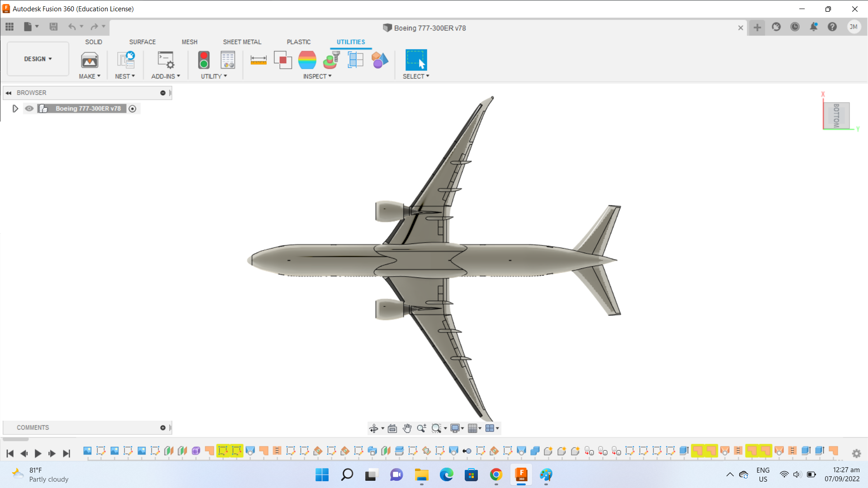Screen dimensions: 868x488
Task: Open Google Chrome from the taskbar
Action: [496, 475]
